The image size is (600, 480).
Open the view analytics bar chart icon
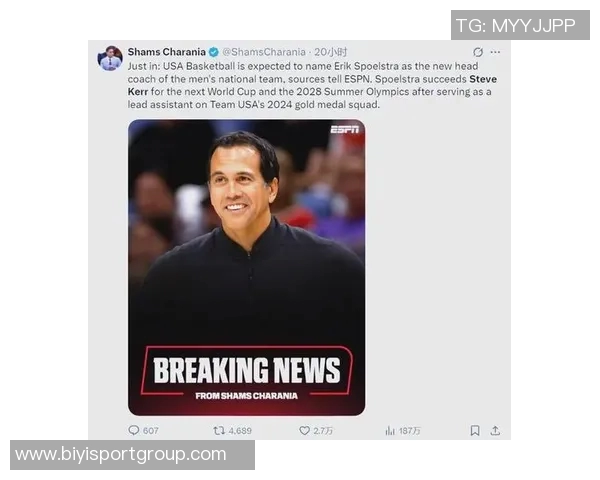tap(390, 431)
